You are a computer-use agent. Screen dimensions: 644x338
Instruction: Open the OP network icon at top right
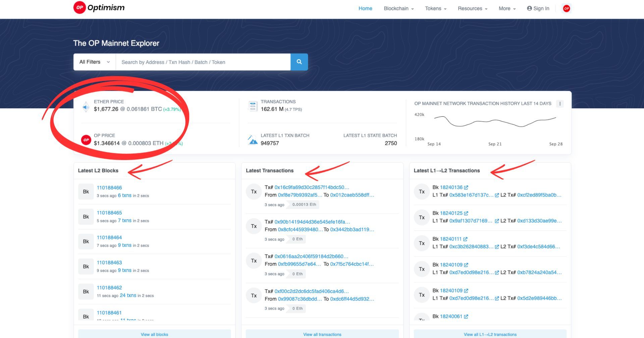click(567, 8)
